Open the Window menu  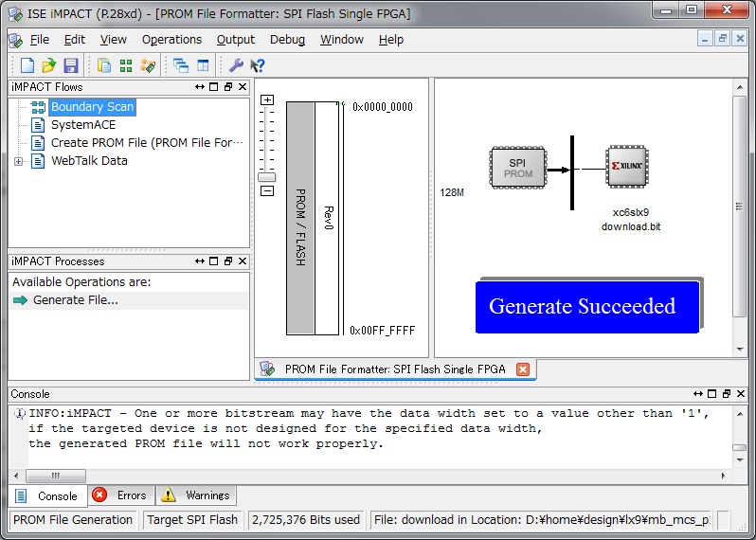click(342, 40)
